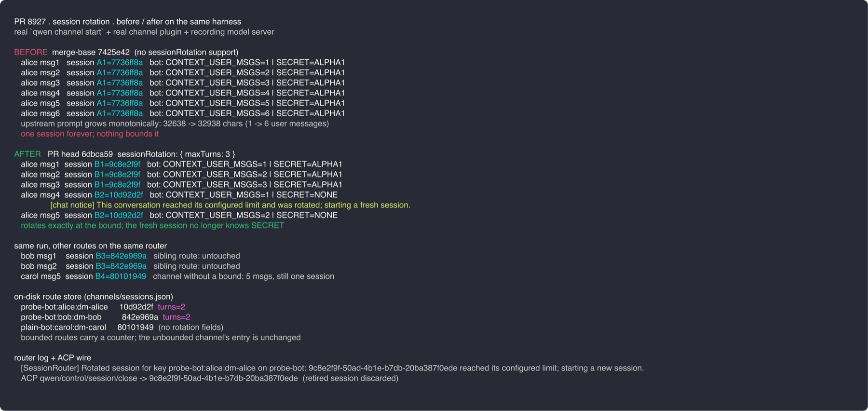Select session B4=80101949 on carol msg5

(121, 276)
